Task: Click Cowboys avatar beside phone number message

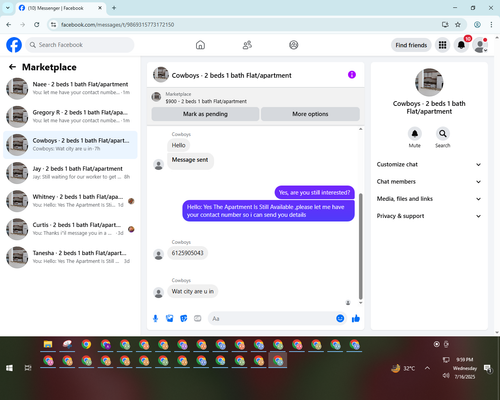Action: coord(159,255)
